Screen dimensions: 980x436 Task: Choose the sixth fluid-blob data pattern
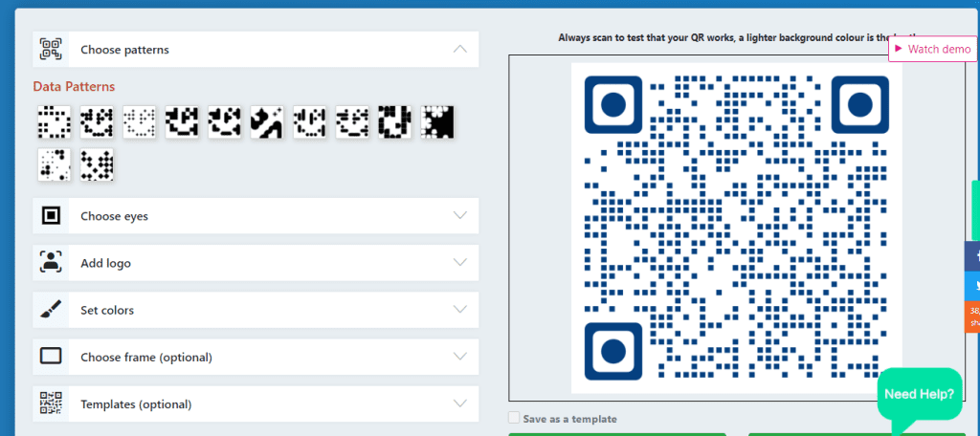coord(266,121)
